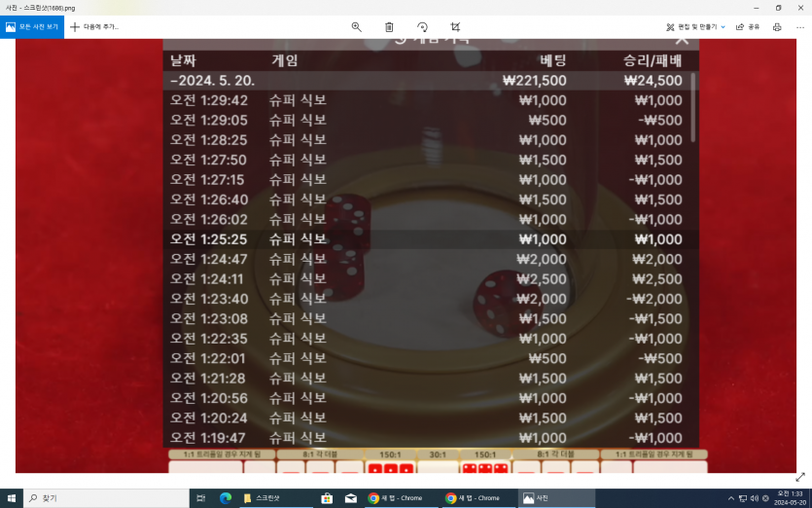This screenshot has width=812, height=508.
Task: Open the 편집 및 만들기 dropdown
Action: 695,27
